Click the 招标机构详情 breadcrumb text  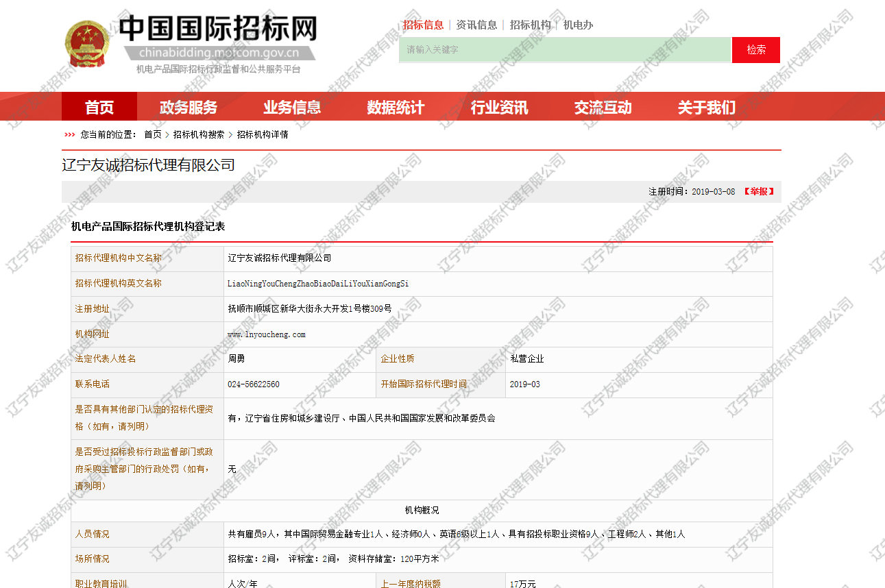(x=263, y=134)
